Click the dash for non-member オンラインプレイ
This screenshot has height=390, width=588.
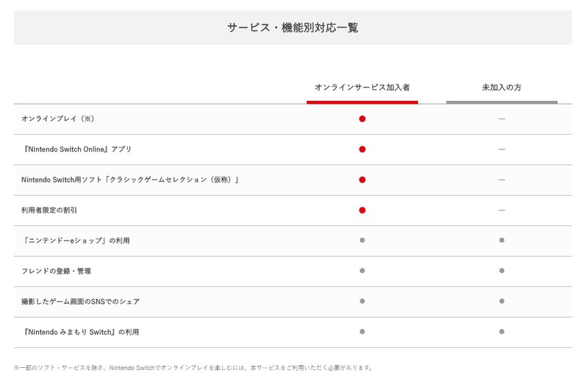tap(501, 118)
